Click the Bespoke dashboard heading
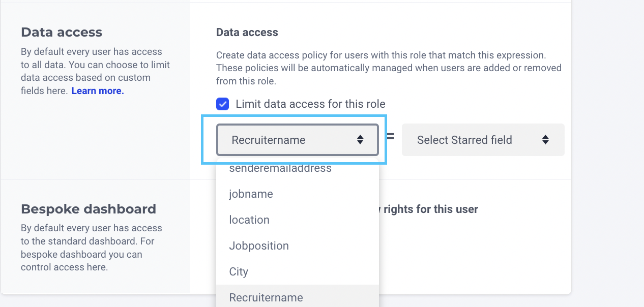644x307 pixels. point(89,209)
